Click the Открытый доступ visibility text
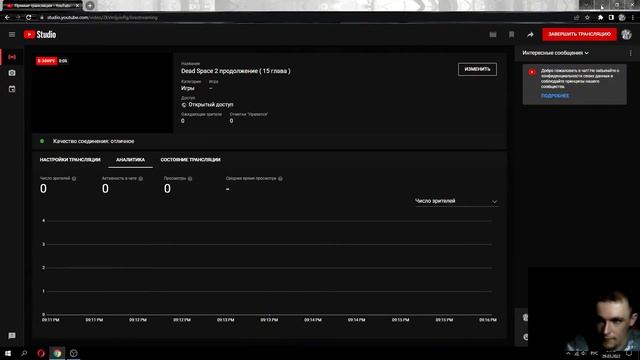640x360 pixels. (x=211, y=104)
